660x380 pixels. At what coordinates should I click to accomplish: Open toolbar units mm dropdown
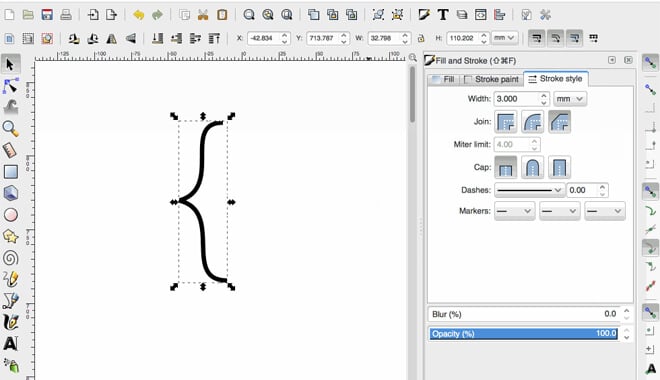tap(504, 38)
